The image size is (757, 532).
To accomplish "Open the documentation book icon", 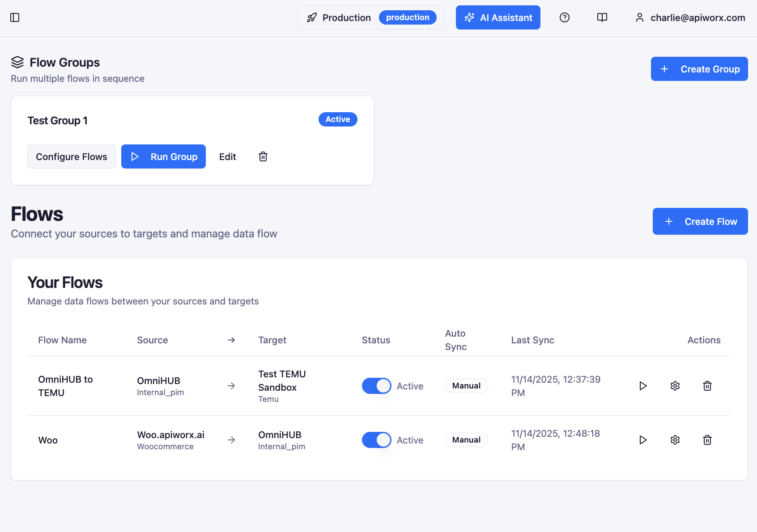I will pos(602,17).
